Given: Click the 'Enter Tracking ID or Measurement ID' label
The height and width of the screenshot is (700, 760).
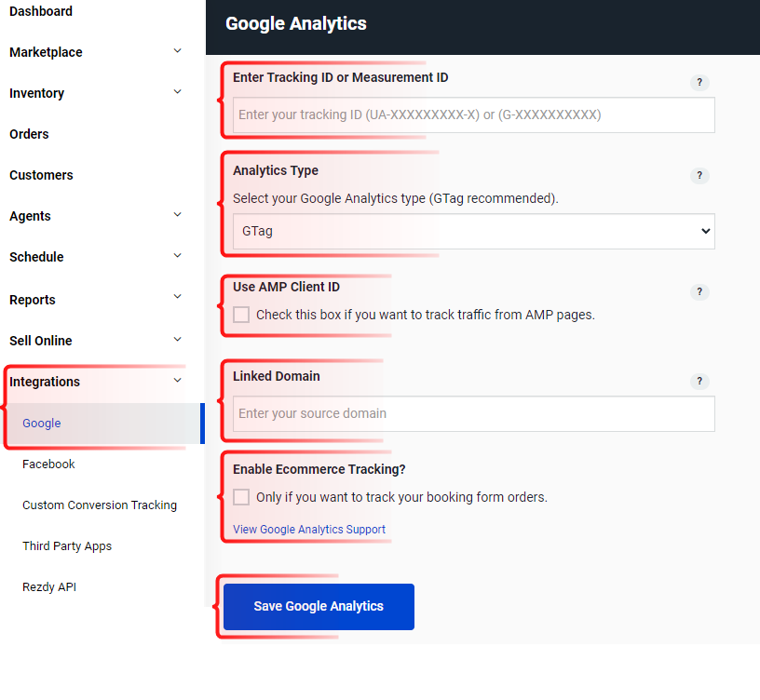Looking at the screenshot, I should (340, 77).
